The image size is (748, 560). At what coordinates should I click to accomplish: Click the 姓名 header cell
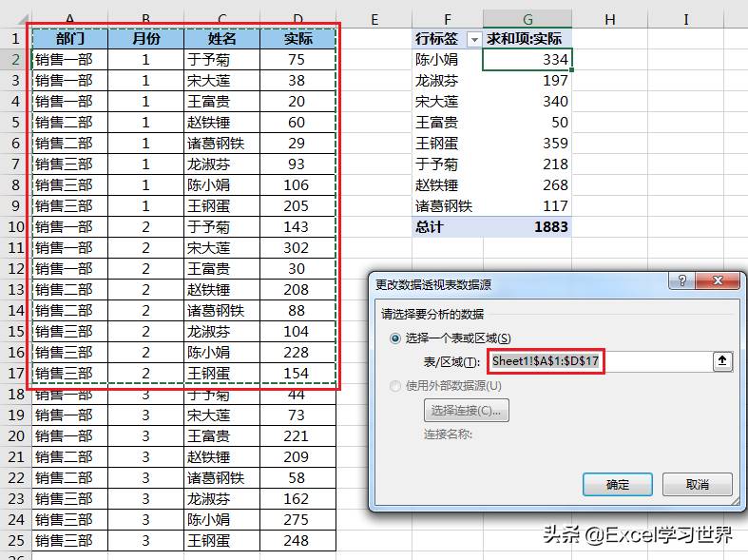coord(221,39)
